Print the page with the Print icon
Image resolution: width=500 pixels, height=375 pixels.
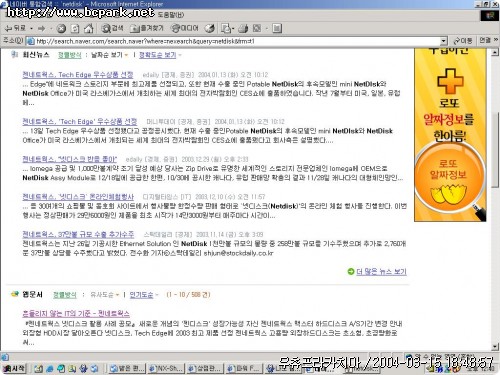[243, 28]
